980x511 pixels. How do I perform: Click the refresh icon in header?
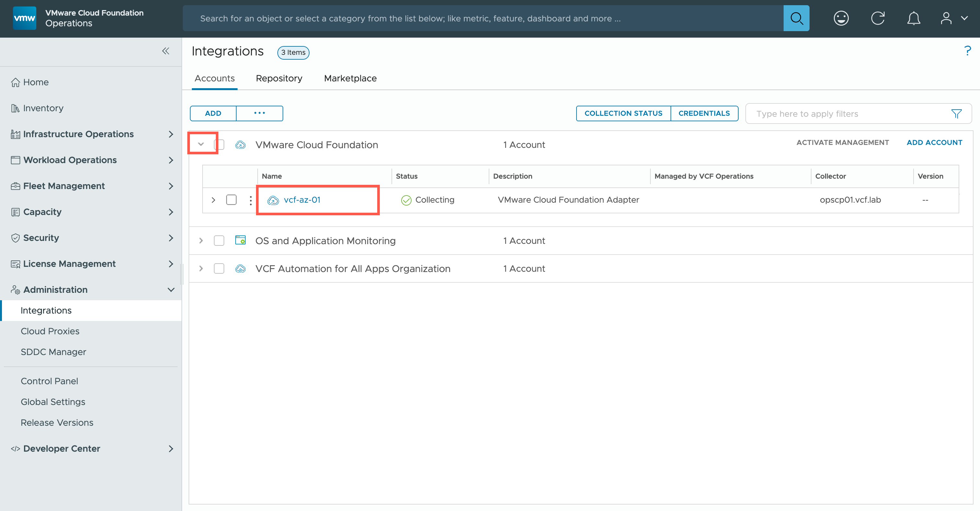[x=878, y=18]
